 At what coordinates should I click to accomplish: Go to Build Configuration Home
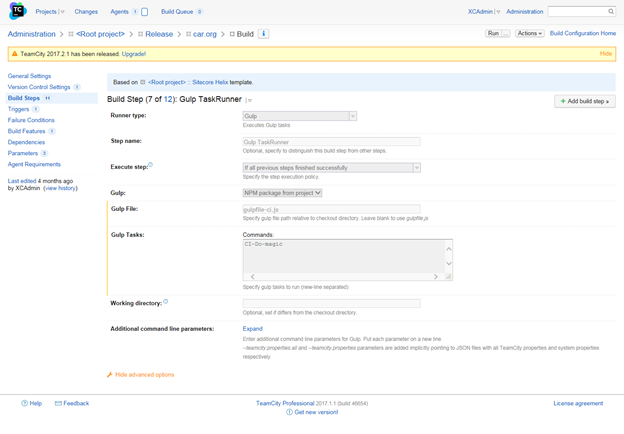tap(583, 33)
